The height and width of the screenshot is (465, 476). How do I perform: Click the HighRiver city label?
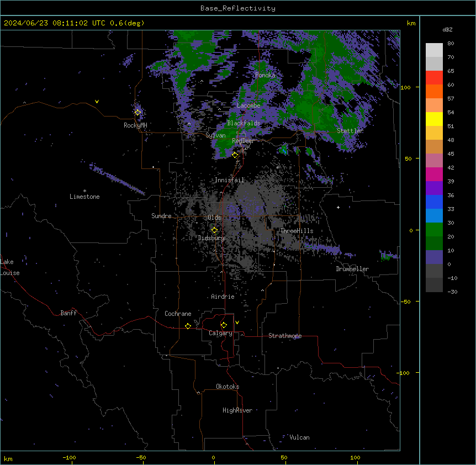(x=237, y=410)
